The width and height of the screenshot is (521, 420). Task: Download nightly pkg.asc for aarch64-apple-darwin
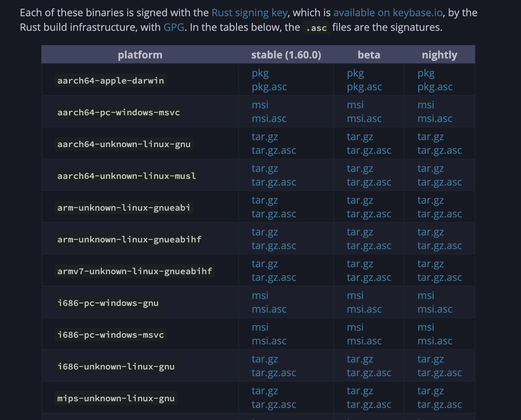[435, 87]
